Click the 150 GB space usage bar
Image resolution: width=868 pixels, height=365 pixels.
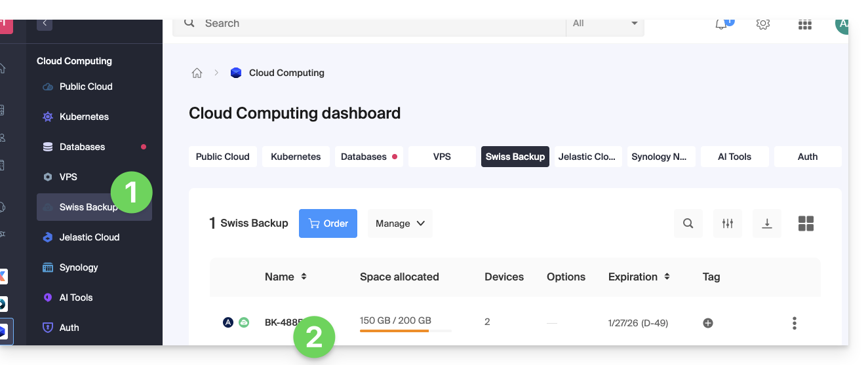coord(405,330)
